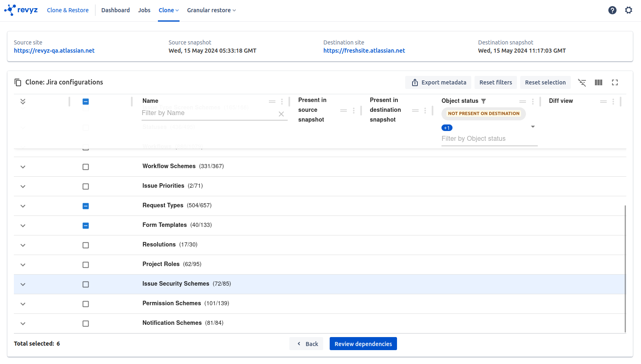This screenshot has height=364, width=641.
Task: Toggle fullscreen view icon
Action: pyautogui.click(x=615, y=82)
